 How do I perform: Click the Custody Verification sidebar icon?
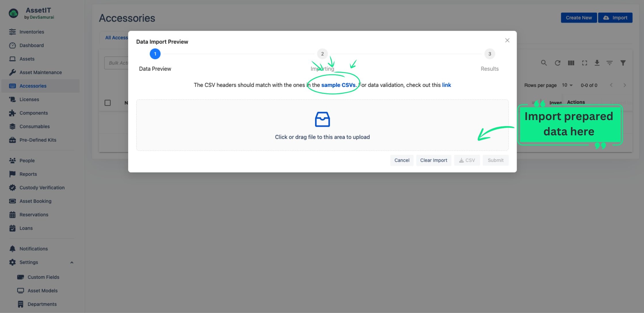point(12,188)
